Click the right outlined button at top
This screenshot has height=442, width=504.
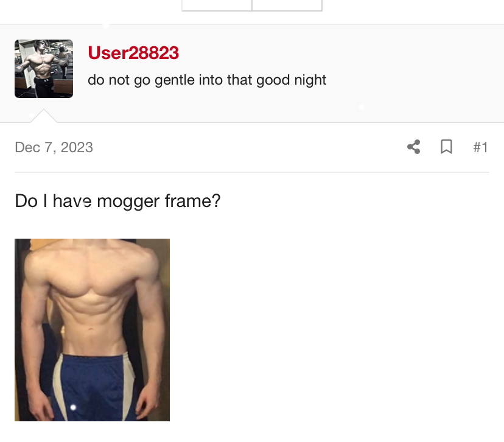[287, 5]
